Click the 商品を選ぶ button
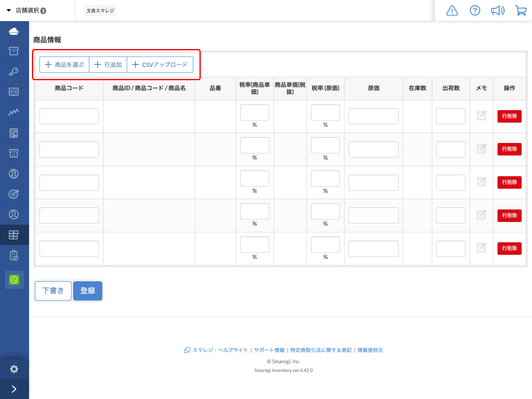The height and width of the screenshot is (399, 532). tap(64, 65)
